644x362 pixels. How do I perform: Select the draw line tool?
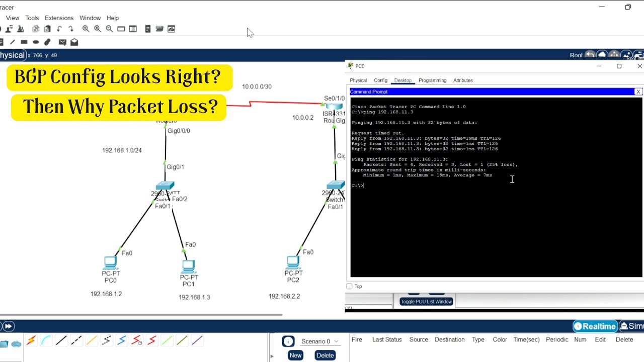click(12, 42)
